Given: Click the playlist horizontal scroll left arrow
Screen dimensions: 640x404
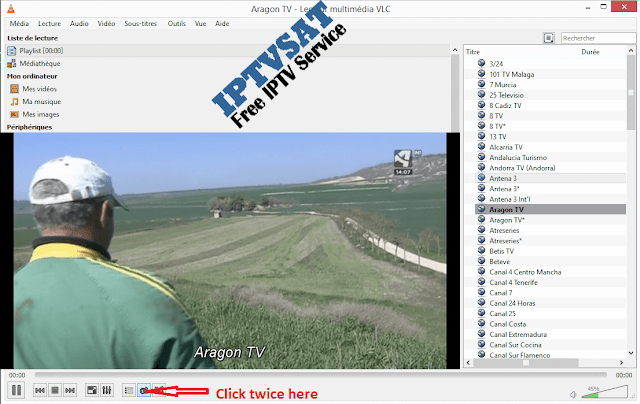Looking at the screenshot, I should click(468, 362).
